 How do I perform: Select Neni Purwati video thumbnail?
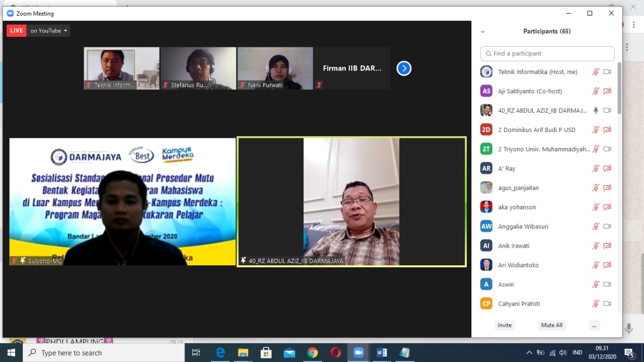tap(275, 68)
